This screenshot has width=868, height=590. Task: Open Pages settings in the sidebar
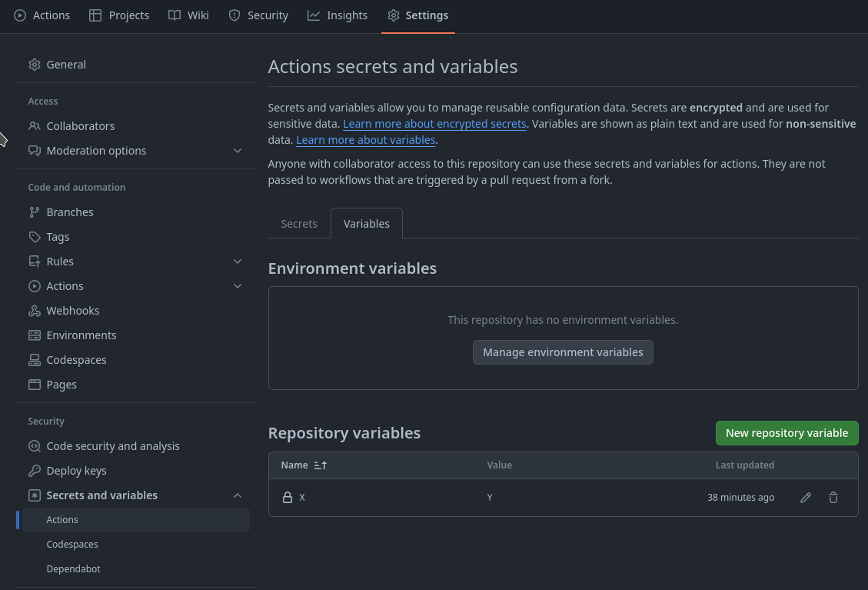[62, 385]
